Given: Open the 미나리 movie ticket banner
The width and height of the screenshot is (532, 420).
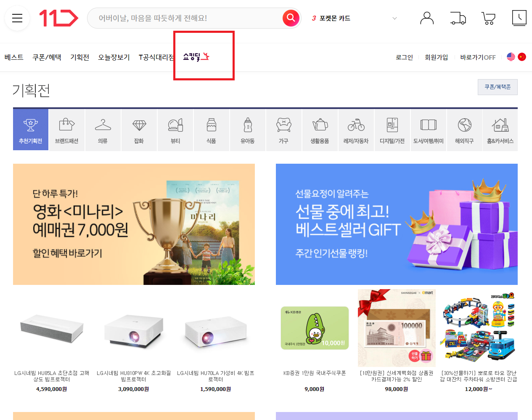Looking at the screenshot, I should point(134,224).
